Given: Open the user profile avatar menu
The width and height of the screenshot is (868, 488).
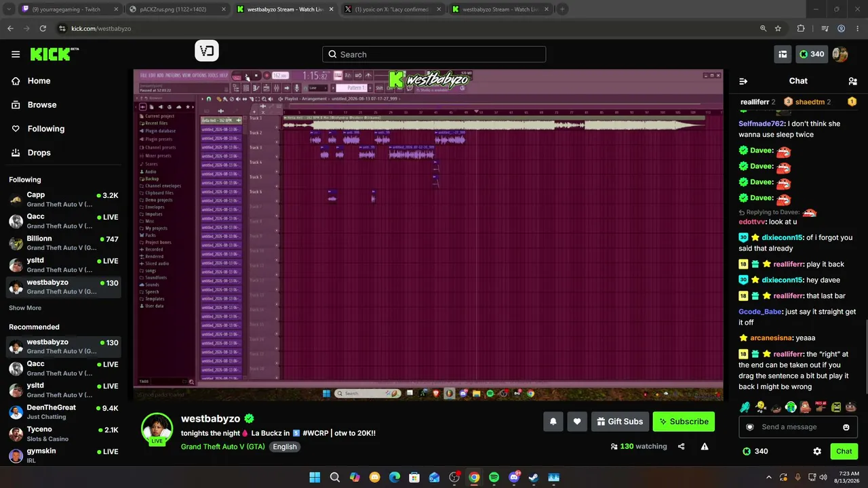Looking at the screenshot, I should [840, 54].
